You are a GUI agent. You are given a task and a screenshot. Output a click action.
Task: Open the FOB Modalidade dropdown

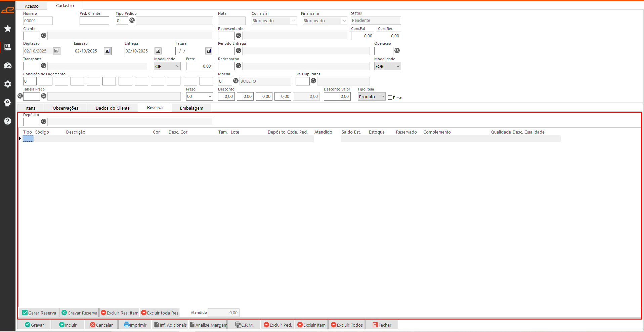(x=398, y=66)
